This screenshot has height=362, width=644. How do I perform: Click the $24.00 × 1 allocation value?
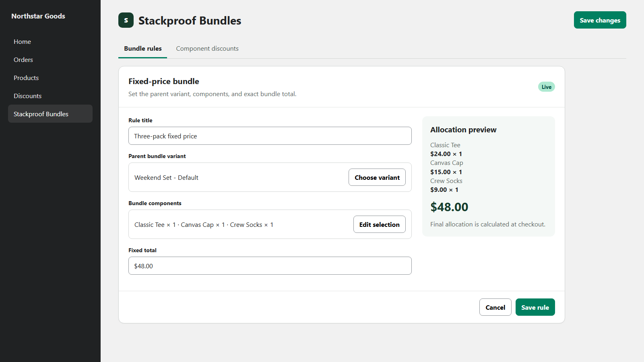446,154
